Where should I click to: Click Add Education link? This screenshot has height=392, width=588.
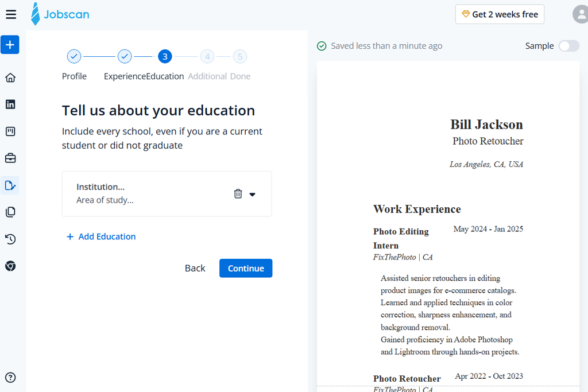pos(101,236)
